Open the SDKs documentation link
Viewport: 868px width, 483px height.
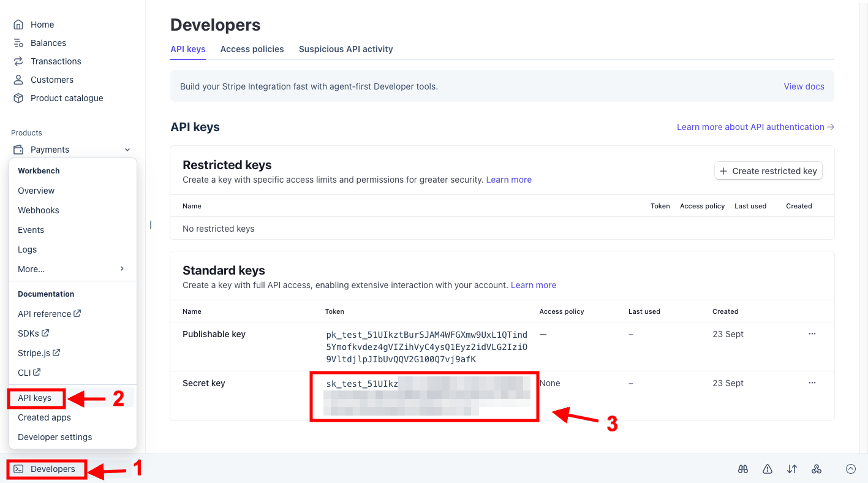34,333
